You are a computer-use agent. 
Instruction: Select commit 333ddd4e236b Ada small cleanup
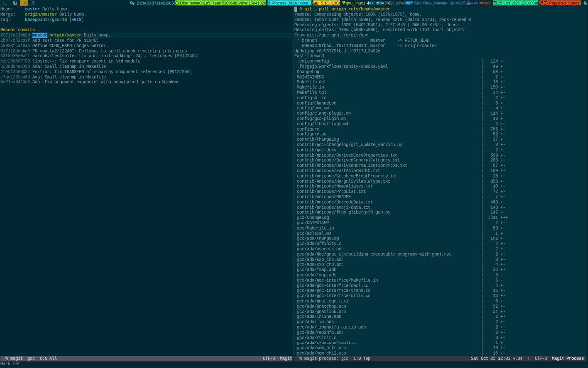point(147,66)
